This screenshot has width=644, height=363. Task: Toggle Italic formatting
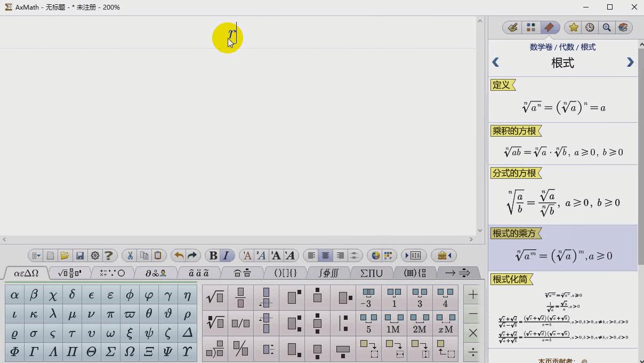(x=226, y=255)
